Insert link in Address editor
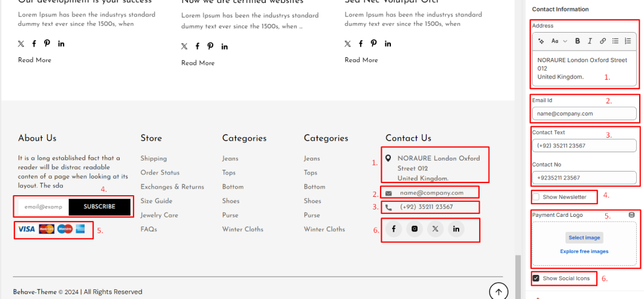 [x=602, y=41]
